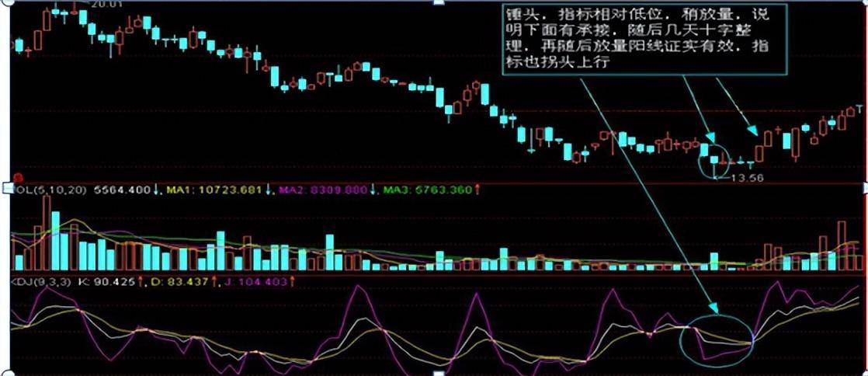Click the down arrow after MA2 value
Image resolution: width=868 pixels, height=376 pixels.
[x=373, y=190]
